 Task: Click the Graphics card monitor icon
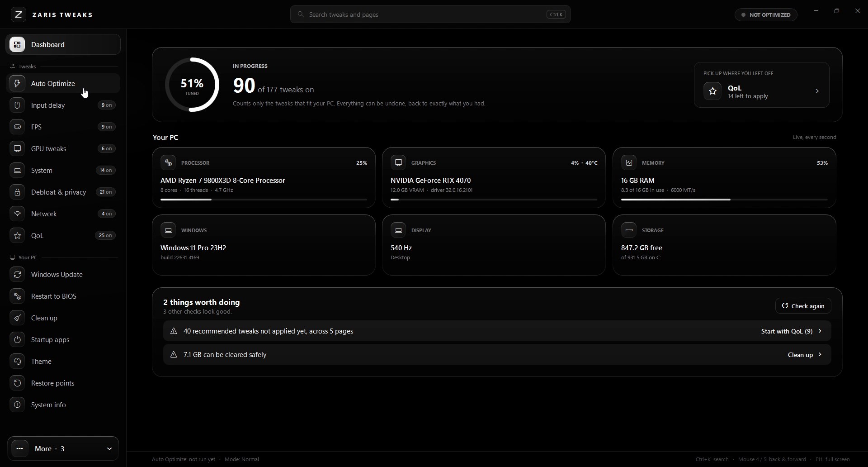point(399,162)
